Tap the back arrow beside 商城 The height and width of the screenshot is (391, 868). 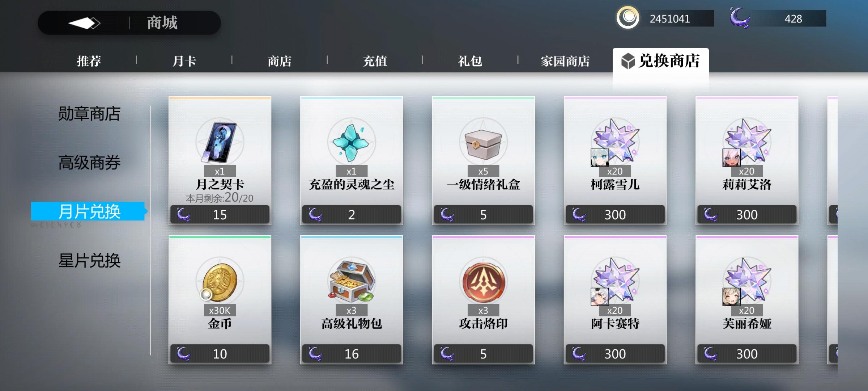click(x=84, y=23)
